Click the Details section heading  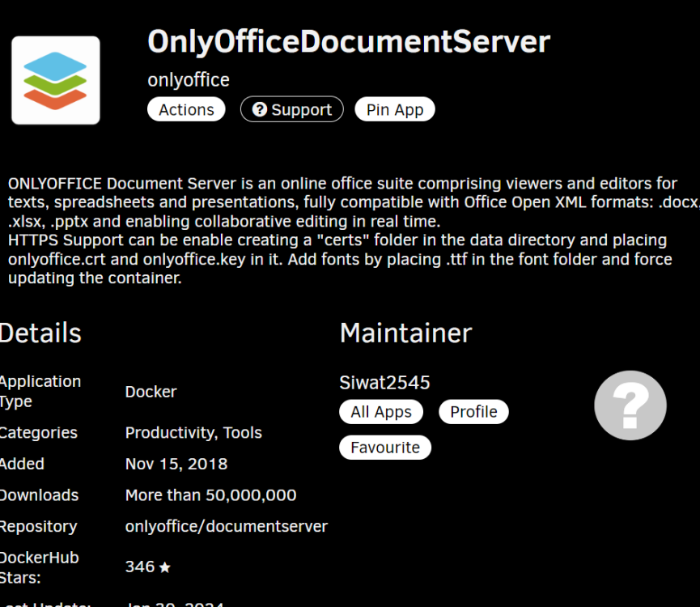[40, 333]
